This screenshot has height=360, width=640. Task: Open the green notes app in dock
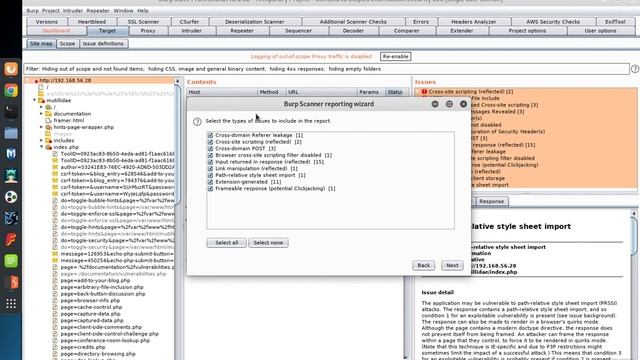click(11, 260)
